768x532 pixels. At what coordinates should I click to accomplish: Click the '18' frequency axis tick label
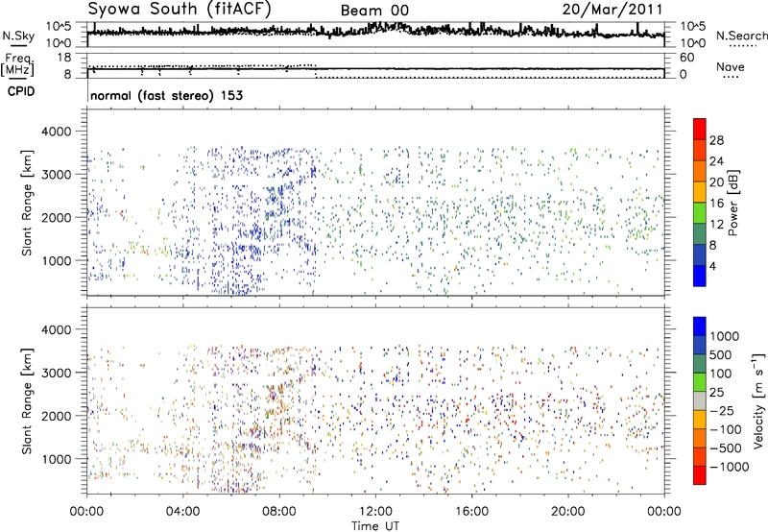[x=64, y=58]
